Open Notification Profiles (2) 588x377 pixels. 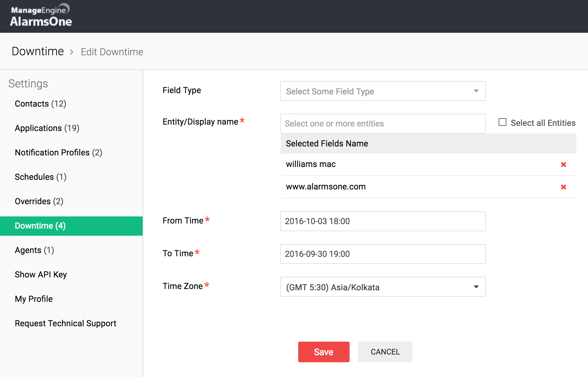pos(58,153)
